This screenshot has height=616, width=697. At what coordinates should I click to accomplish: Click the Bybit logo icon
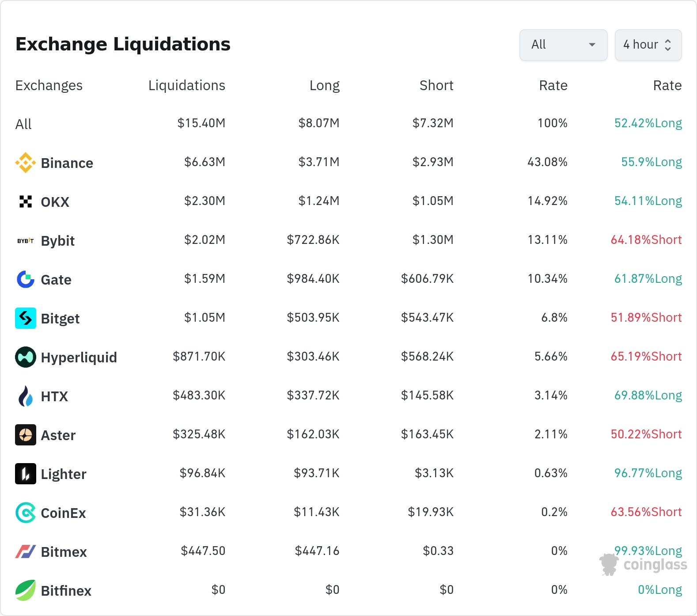point(26,241)
